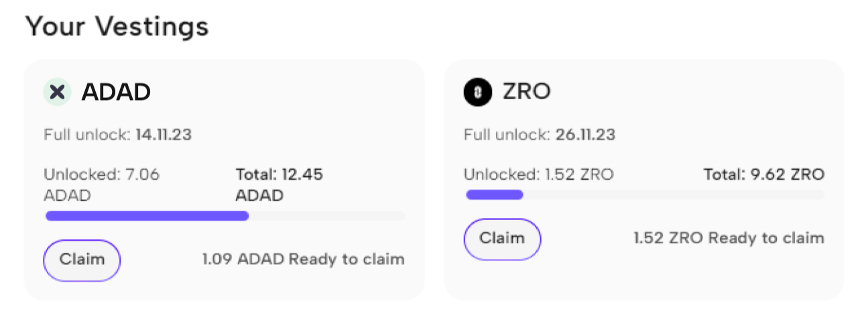This screenshot has height=328, width=868.
Task: Click ZRO full unlock date 26.11.23
Action: click(x=585, y=135)
